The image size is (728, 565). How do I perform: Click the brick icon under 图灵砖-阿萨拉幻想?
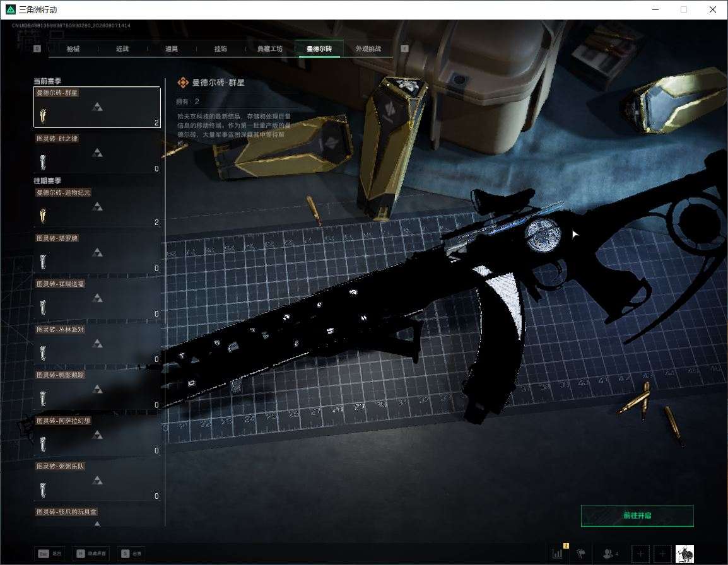[43, 444]
